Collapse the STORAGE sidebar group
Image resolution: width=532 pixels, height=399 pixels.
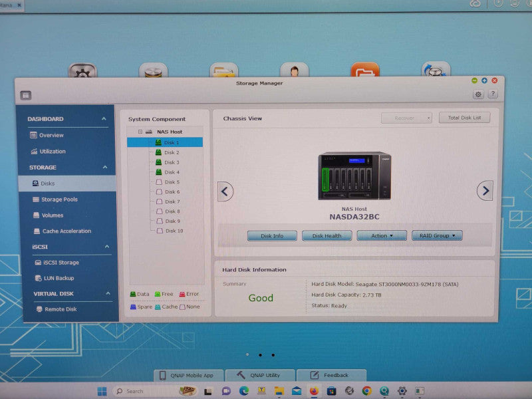pyautogui.click(x=105, y=168)
